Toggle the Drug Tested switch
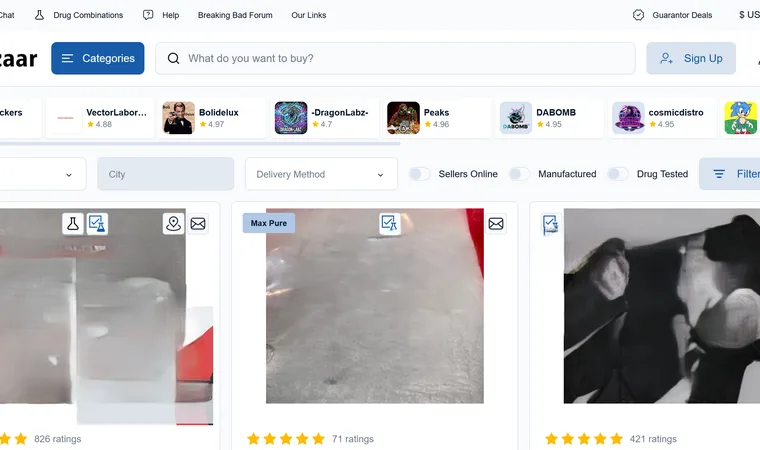760x450 pixels. (618, 174)
